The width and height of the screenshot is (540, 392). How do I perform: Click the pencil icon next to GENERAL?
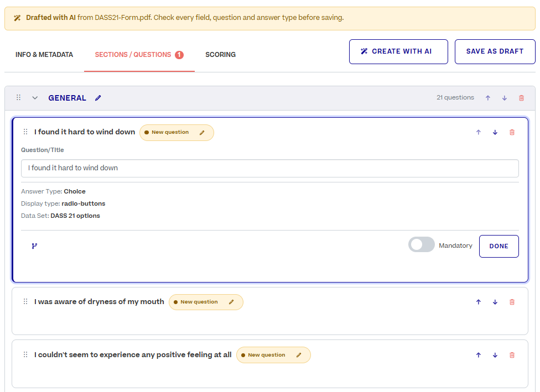[x=98, y=98]
